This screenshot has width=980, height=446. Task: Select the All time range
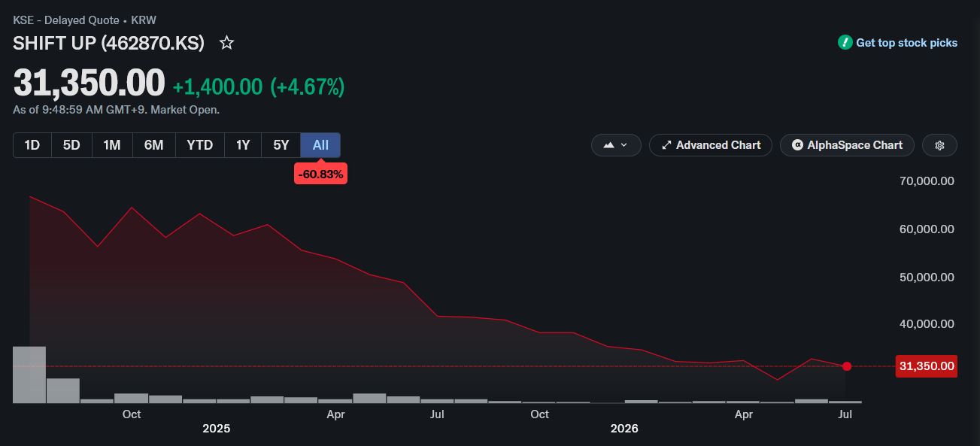320,145
